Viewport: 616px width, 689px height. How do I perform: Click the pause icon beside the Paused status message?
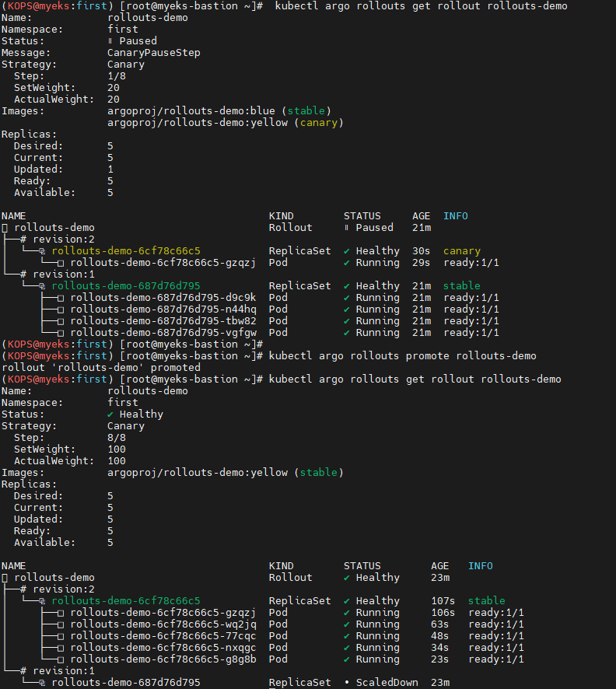pyautogui.click(x=110, y=41)
